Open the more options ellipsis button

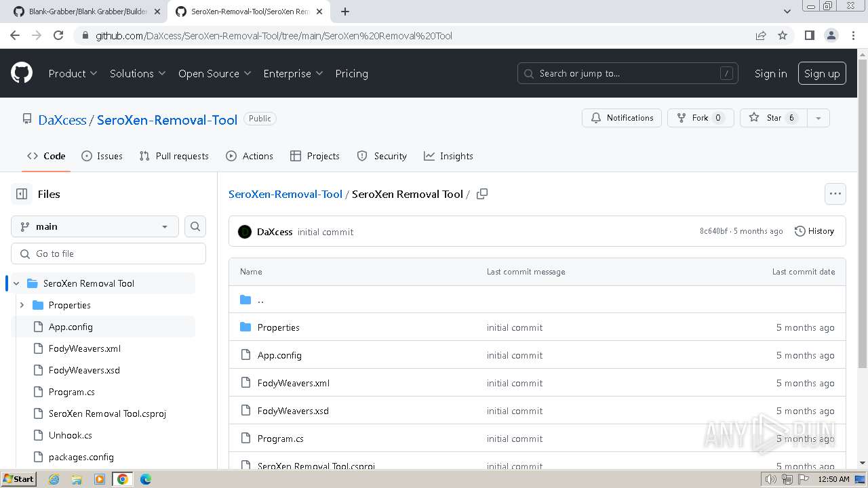(835, 194)
